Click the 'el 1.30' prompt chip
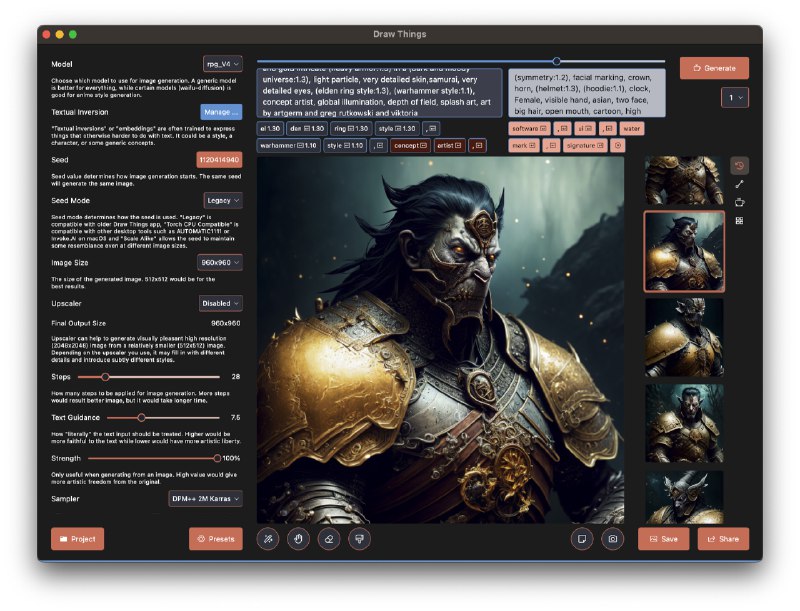The height and width of the screenshot is (611, 800). click(x=270, y=129)
